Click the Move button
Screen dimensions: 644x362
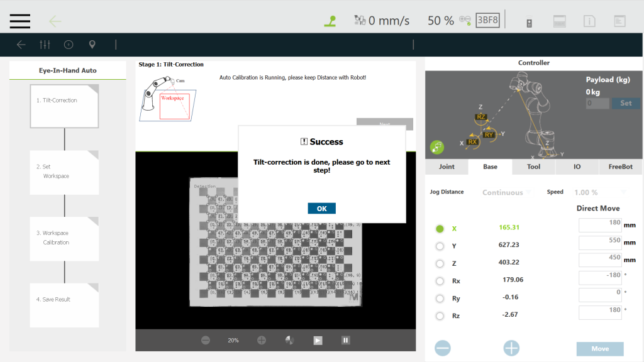[599, 349]
